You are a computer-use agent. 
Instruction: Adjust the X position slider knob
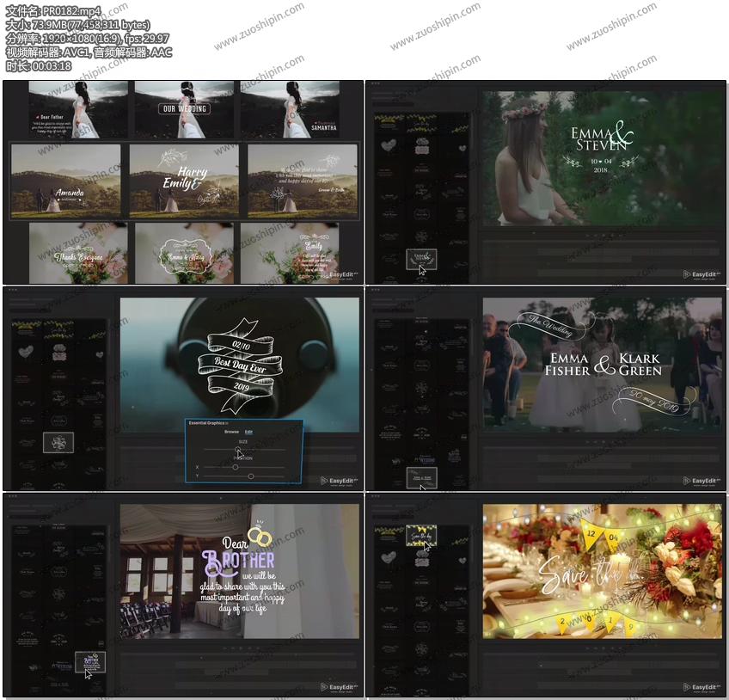click(236, 467)
